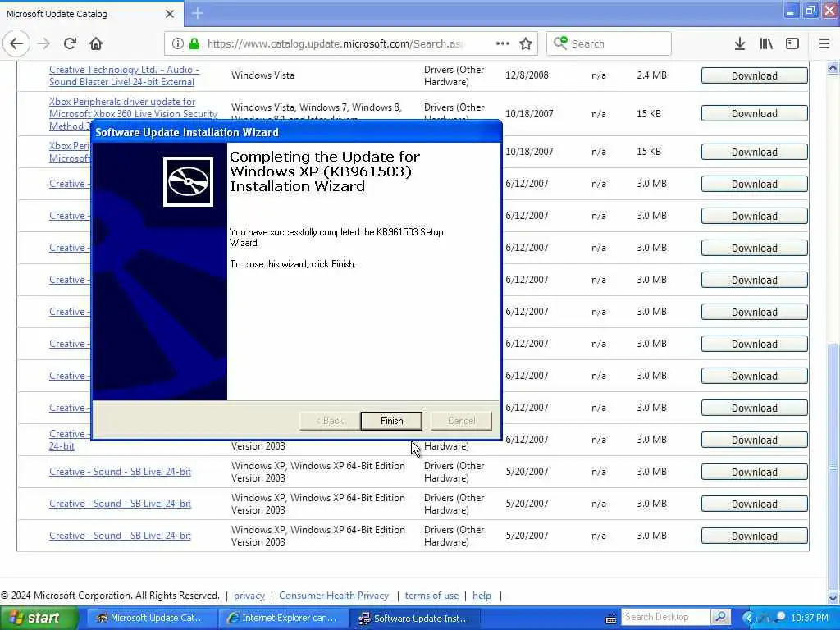Open the on-screen keyboard tray icon
The image size is (840, 630).
(x=610, y=619)
